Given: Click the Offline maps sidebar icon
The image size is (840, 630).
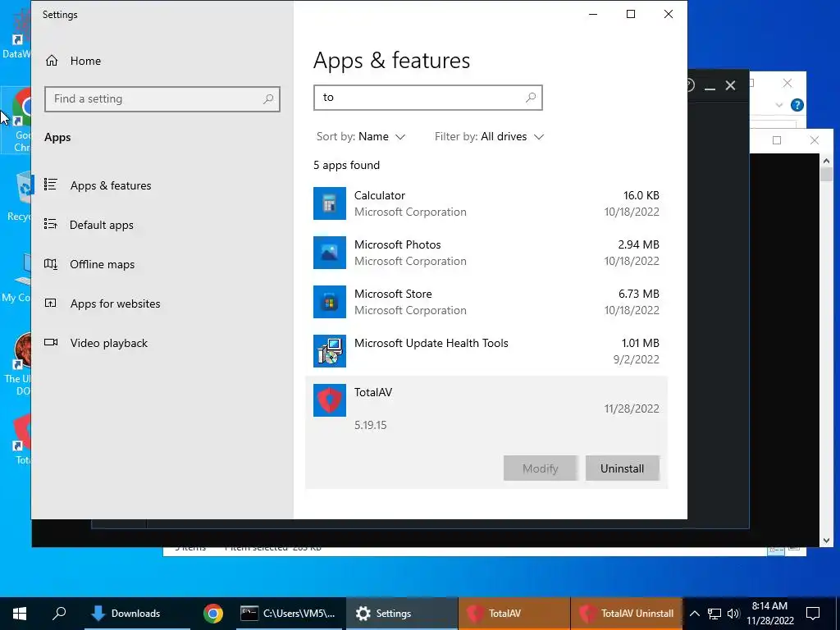Looking at the screenshot, I should tap(51, 263).
